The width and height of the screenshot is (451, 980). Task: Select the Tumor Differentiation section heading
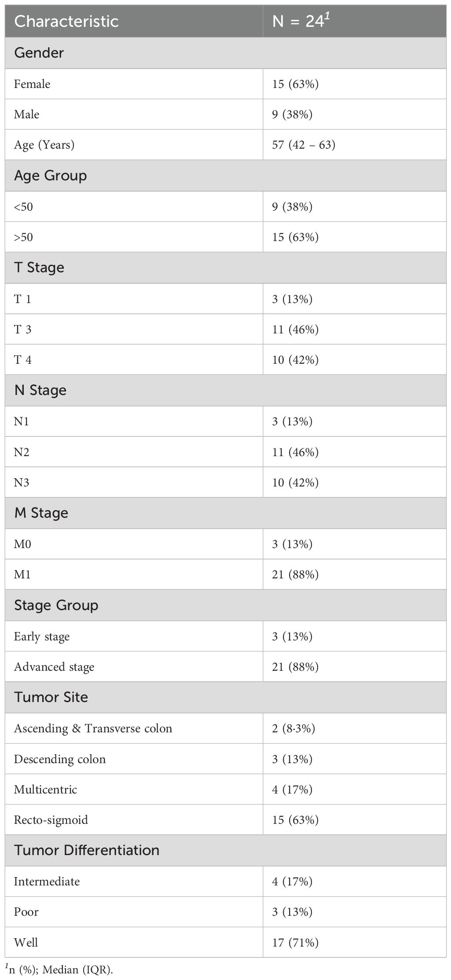tap(87, 850)
